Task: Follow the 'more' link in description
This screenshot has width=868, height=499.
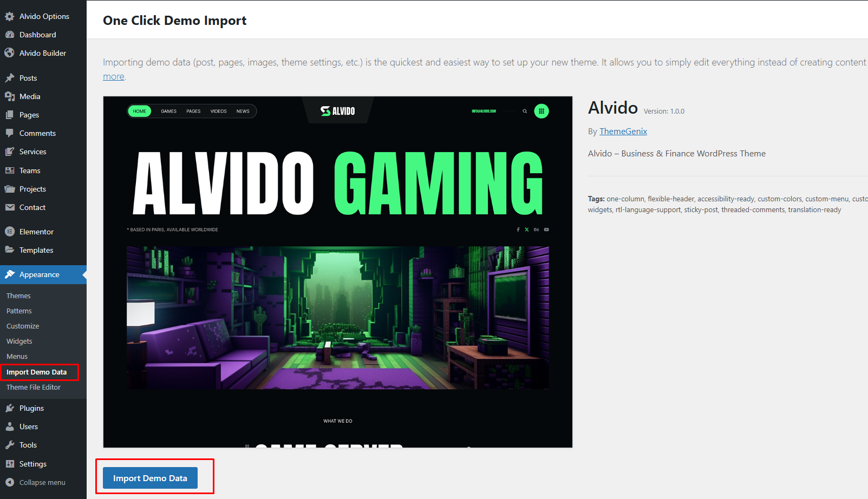Action: point(114,76)
